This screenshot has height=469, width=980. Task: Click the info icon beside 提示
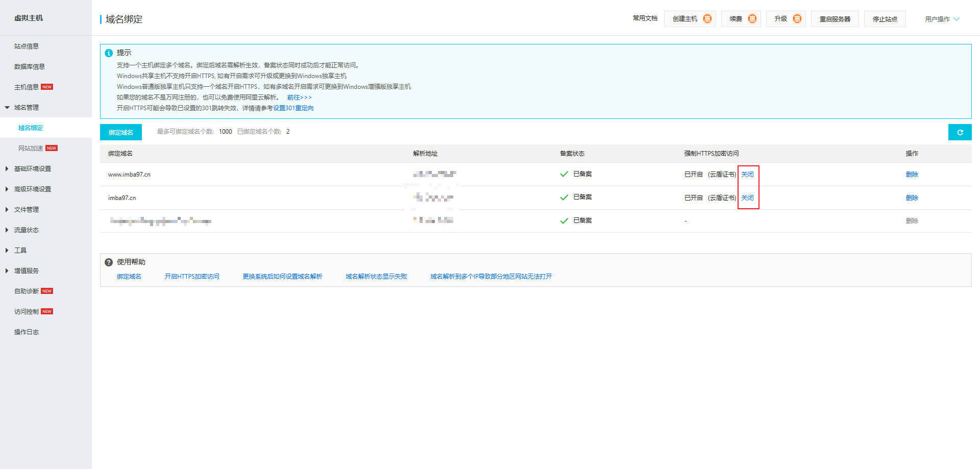point(109,53)
